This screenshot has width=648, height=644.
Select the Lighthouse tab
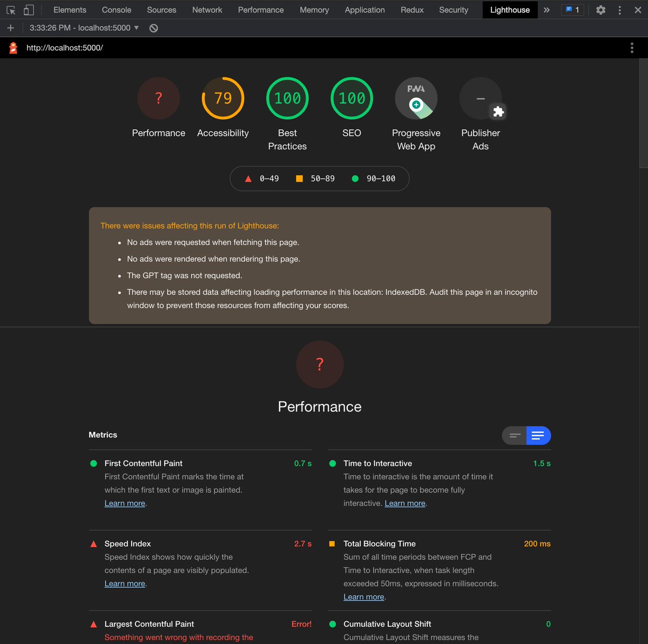[x=510, y=10]
